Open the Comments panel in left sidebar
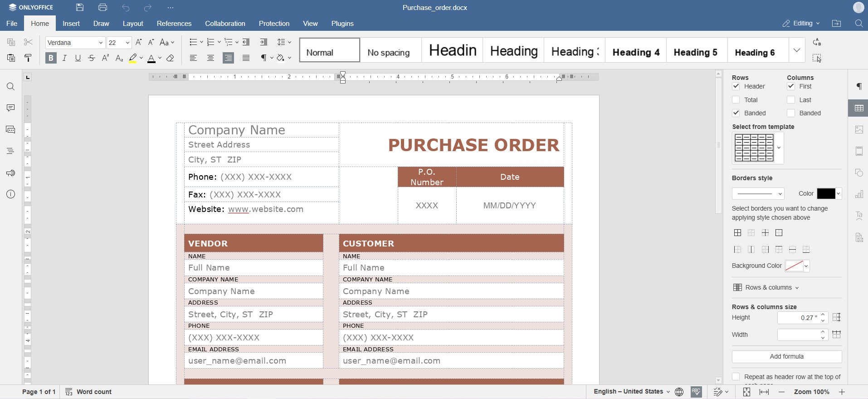This screenshot has width=868, height=399. [x=10, y=108]
